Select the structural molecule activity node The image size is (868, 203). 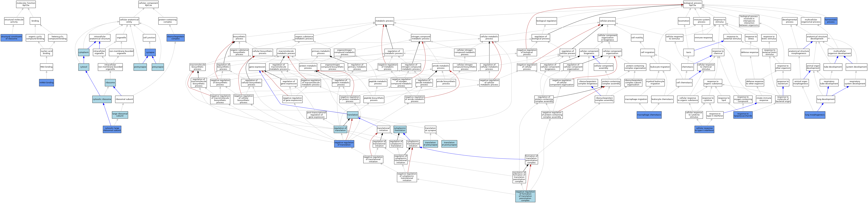(14, 21)
